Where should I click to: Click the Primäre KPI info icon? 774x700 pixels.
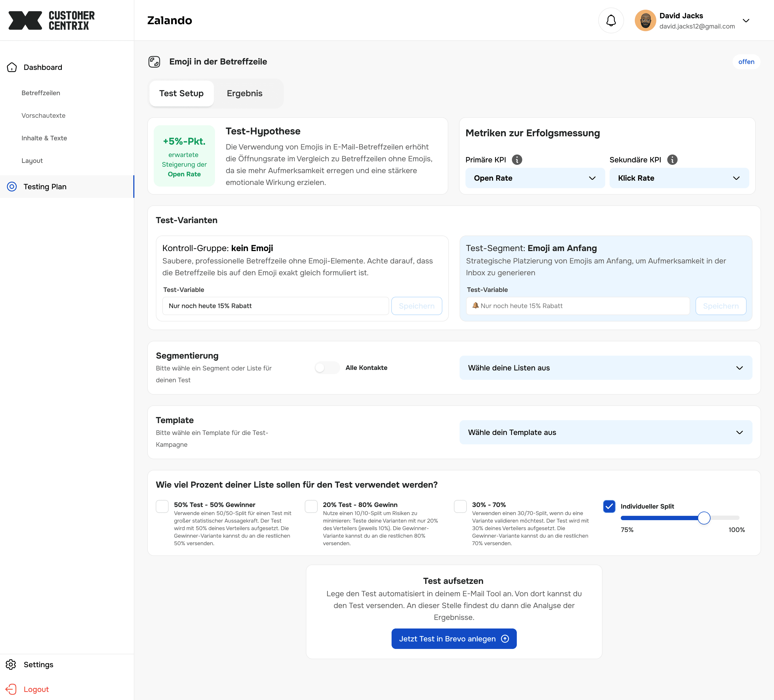coord(517,160)
